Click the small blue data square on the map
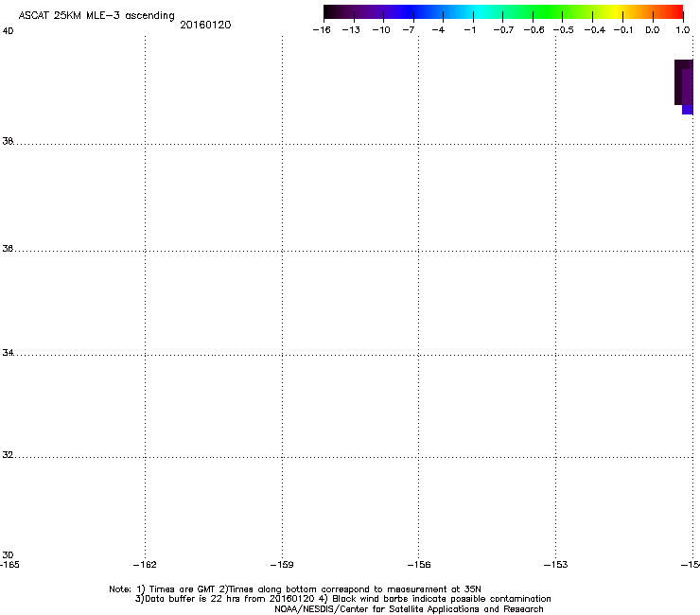 coord(688,110)
